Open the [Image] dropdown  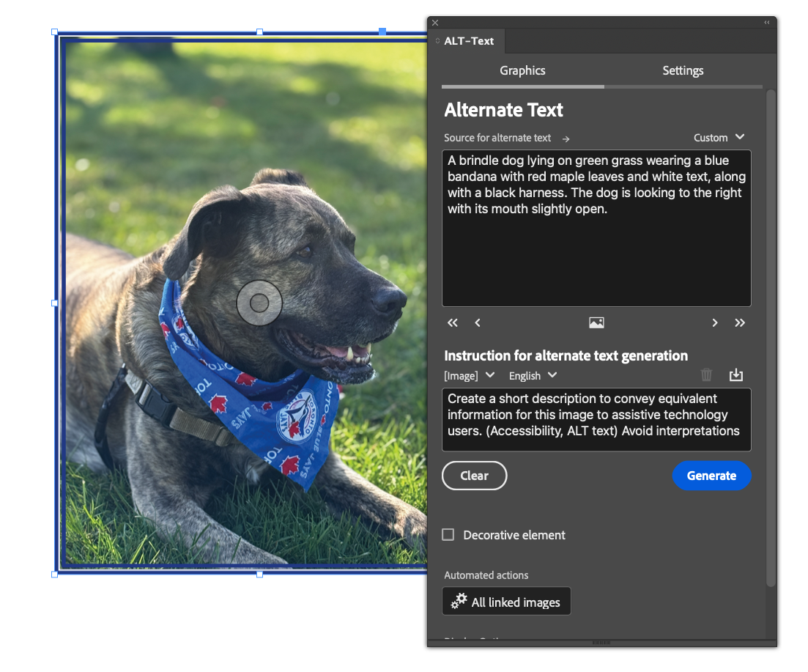[x=469, y=375]
